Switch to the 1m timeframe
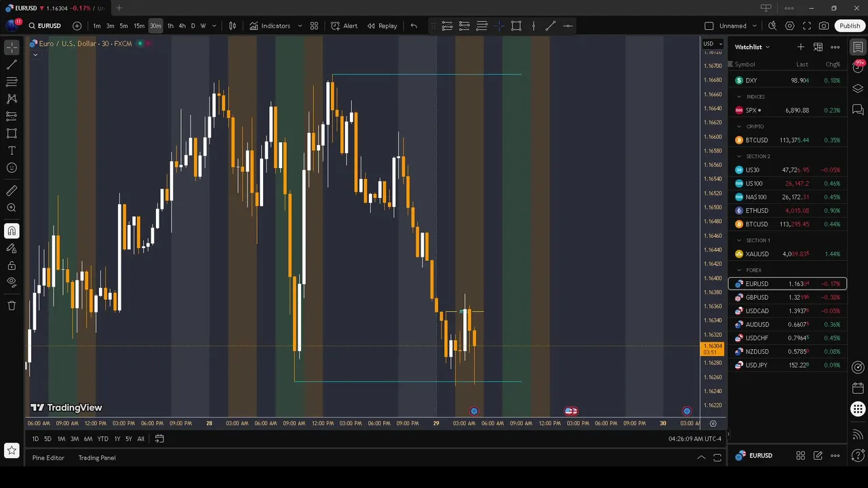 click(x=97, y=26)
